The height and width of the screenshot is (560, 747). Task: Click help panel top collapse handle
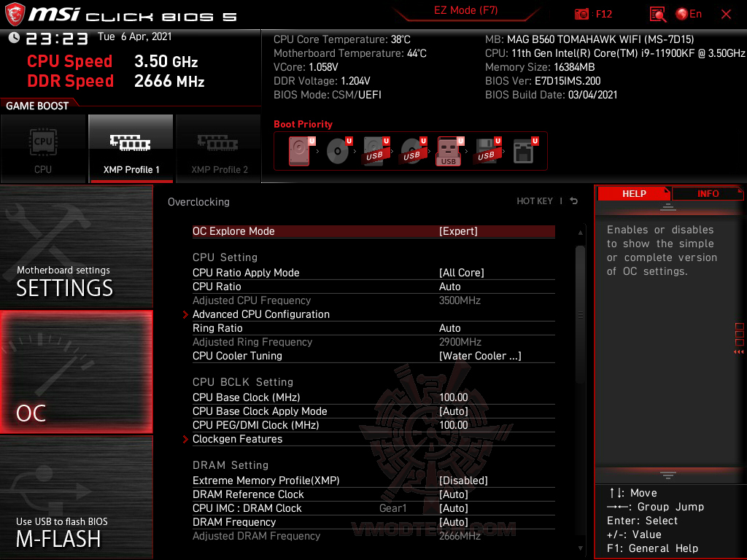tap(668, 207)
